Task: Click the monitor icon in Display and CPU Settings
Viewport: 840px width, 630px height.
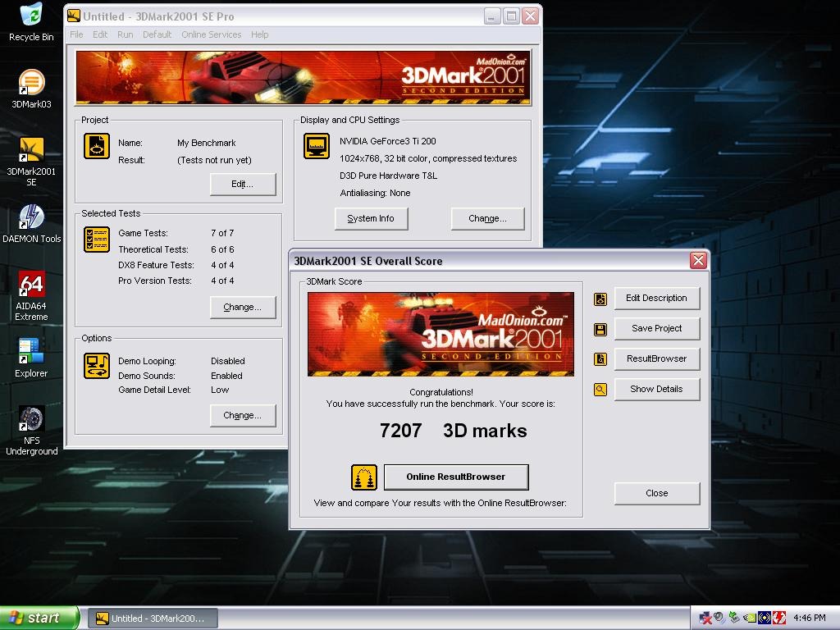Action: tap(317, 146)
